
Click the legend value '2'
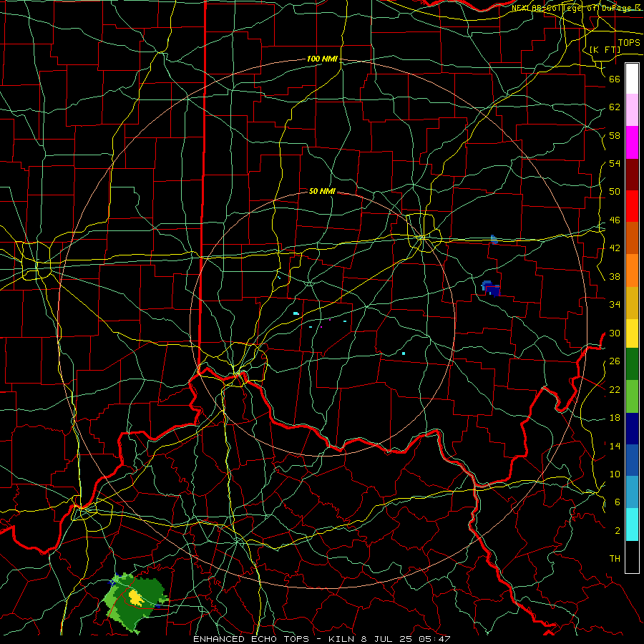pyautogui.click(x=617, y=531)
